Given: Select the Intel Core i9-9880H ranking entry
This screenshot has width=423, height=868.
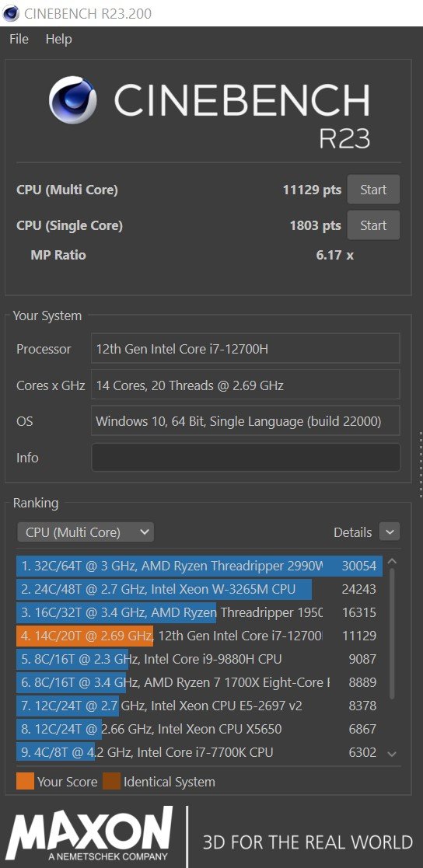Looking at the screenshot, I should pyautogui.click(x=199, y=659).
